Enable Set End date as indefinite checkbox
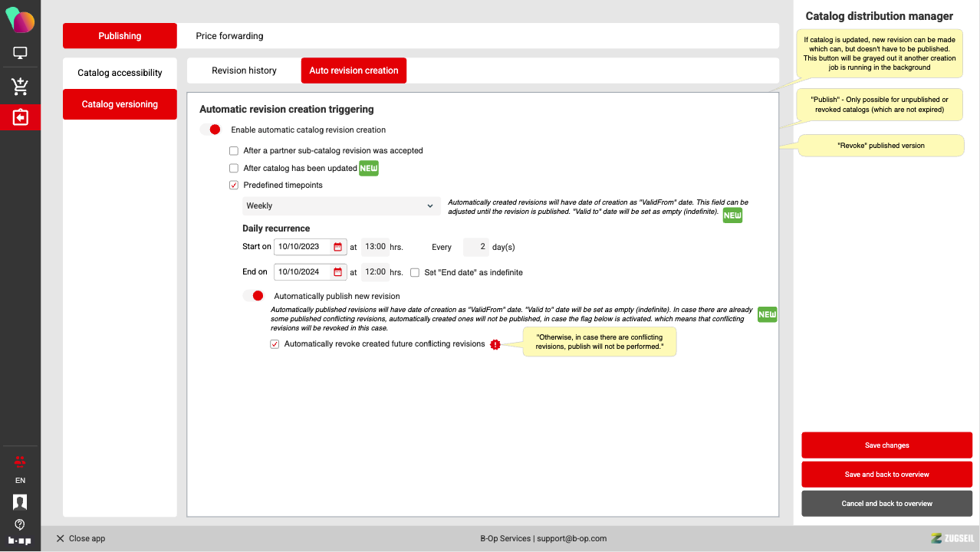This screenshot has height=552, width=980. [x=415, y=272]
